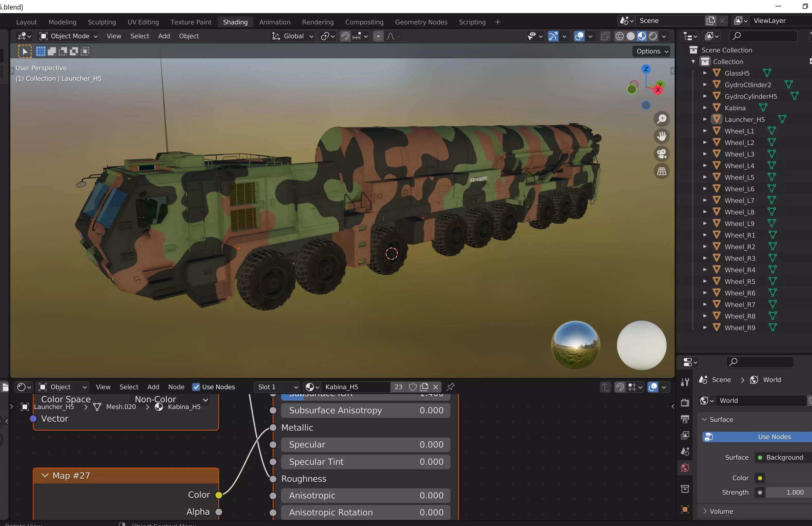Open the Scene properties tab icon
The width and height of the screenshot is (812, 526).
click(x=685, y=452)
